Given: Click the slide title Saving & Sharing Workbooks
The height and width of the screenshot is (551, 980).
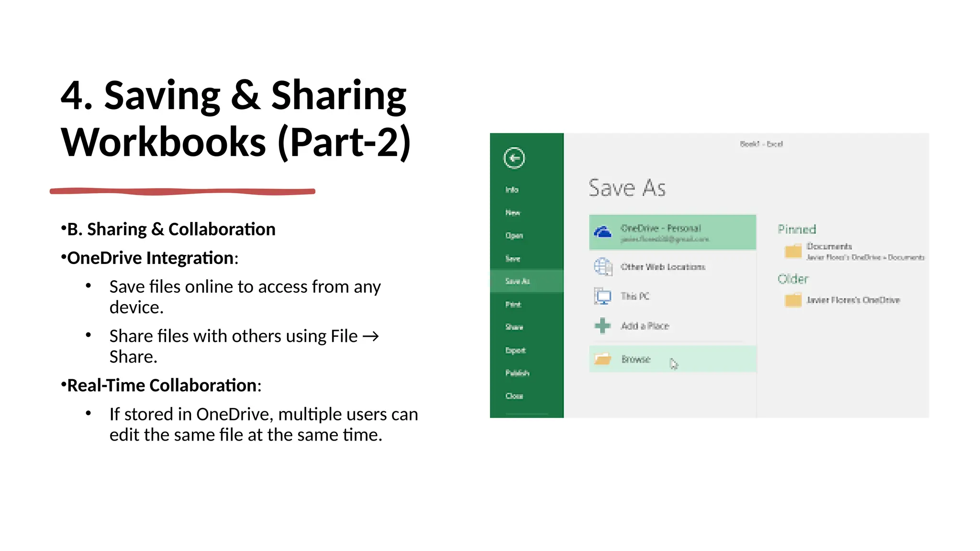Looking at the screenshot, I should pos(235,118).
